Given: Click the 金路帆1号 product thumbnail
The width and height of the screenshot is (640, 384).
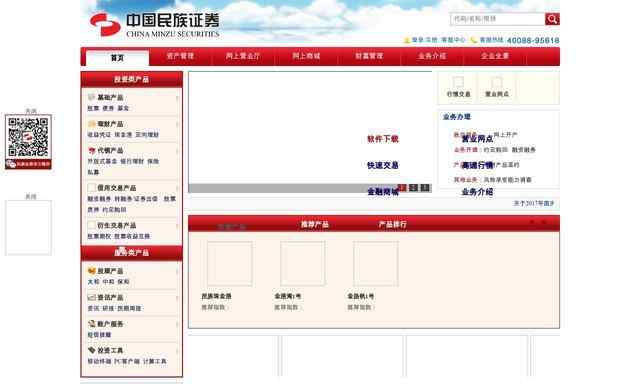Looking at the screenshot, I should tap(376, 264).
